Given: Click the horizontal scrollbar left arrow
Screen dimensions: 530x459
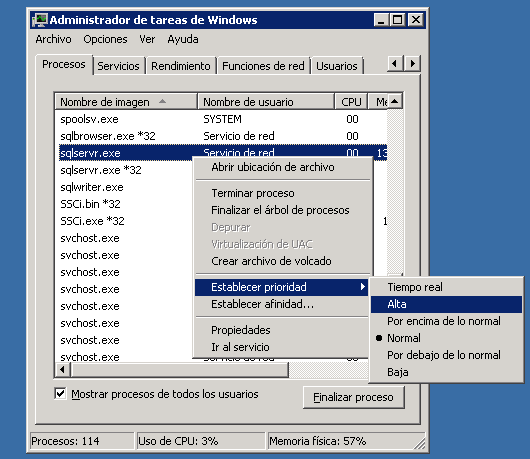Looking at the screenshot, I should (x=63, y=369).
